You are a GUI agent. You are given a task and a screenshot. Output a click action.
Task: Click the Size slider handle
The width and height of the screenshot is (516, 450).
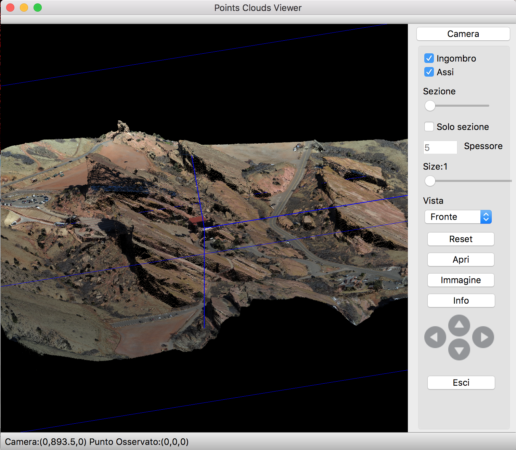[x=430, y=181]
